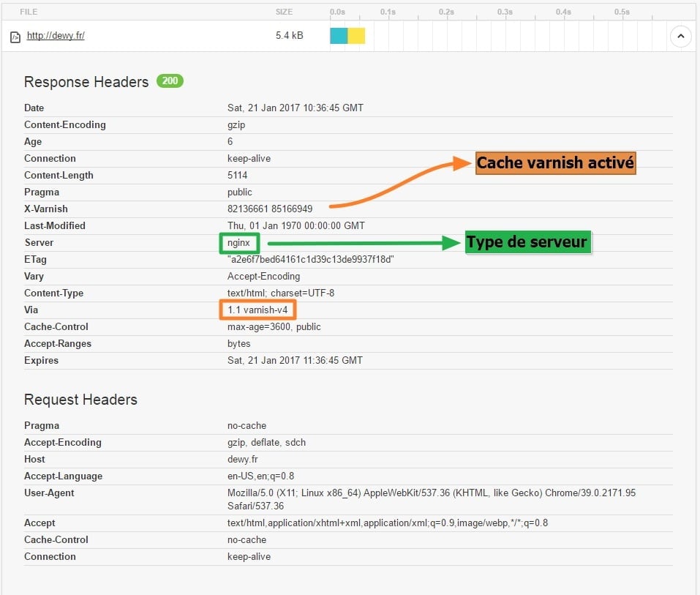Screen dimensions: 700x595
Task: Click the 0.1s timeline marker
Action: [x=388, y=12]
